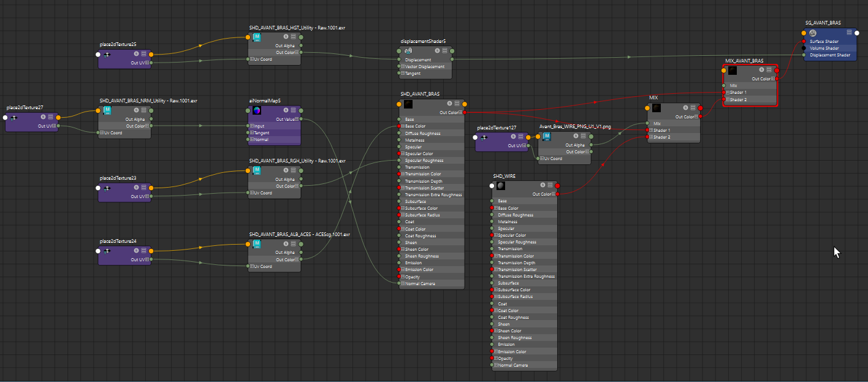This screenshot has width=868, height=382.
Task: Click the displacementShader5 node icon
Action: 408,51
